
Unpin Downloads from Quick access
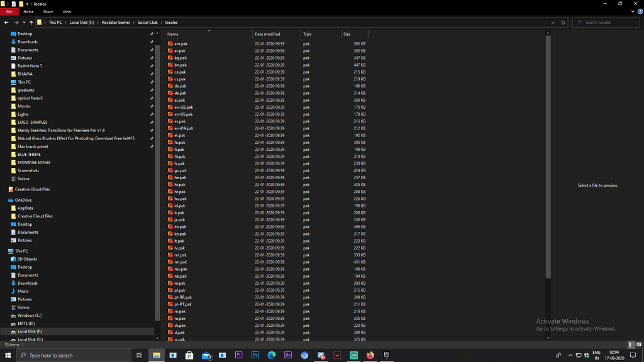click(151, 41)
